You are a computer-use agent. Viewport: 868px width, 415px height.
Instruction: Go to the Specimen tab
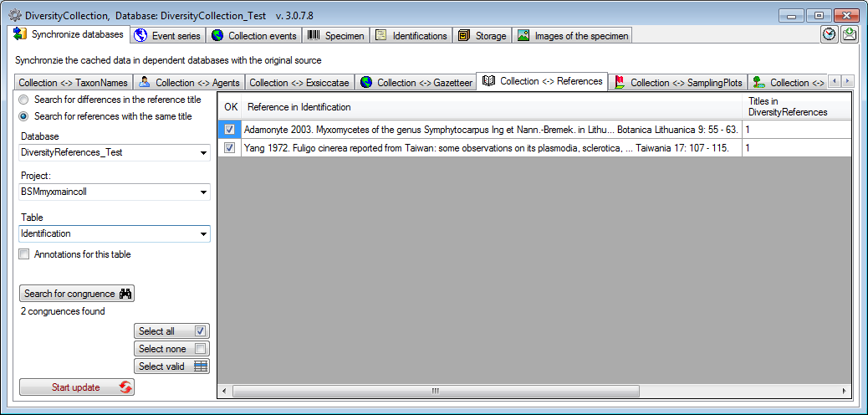click(x=336, y=35)
